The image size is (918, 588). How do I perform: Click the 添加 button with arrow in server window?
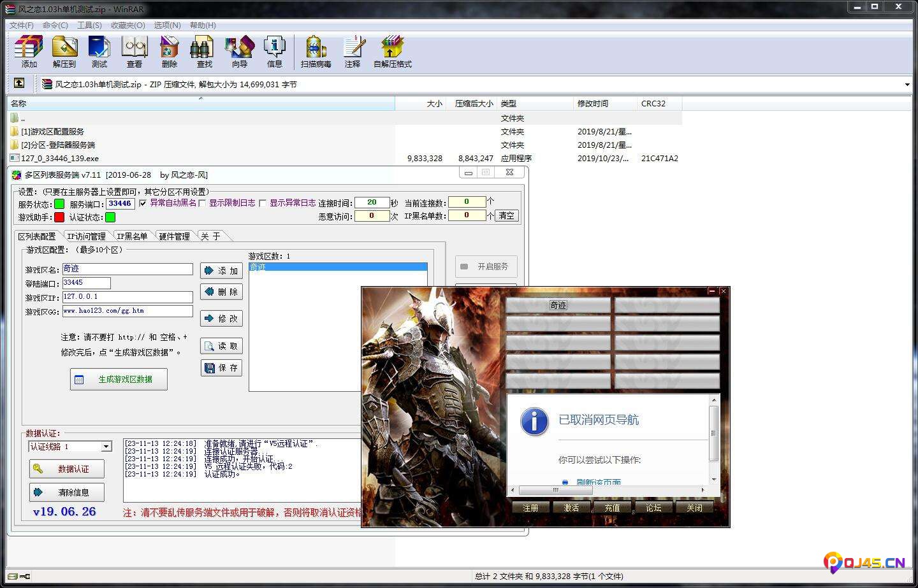[221, 271]
